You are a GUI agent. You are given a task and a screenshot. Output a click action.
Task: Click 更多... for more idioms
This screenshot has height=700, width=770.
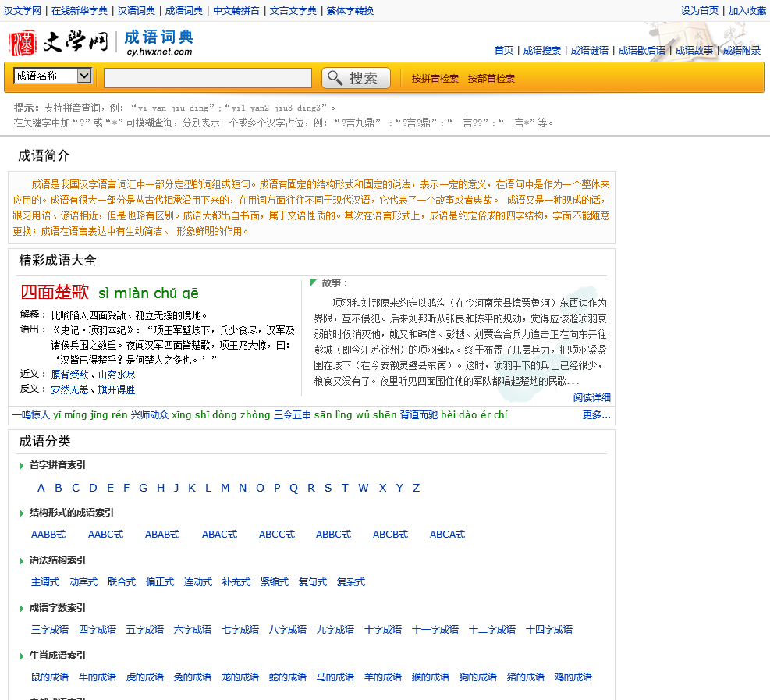point(596,415)
